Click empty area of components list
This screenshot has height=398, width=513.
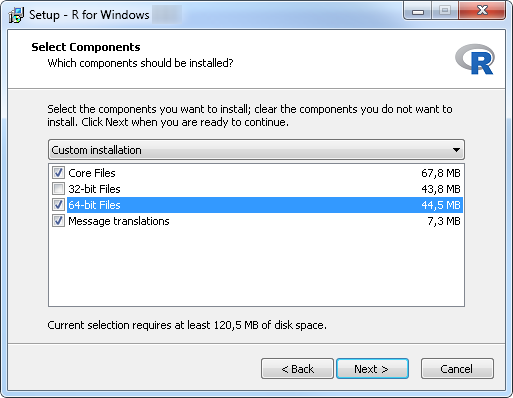(x=256, y=267)
